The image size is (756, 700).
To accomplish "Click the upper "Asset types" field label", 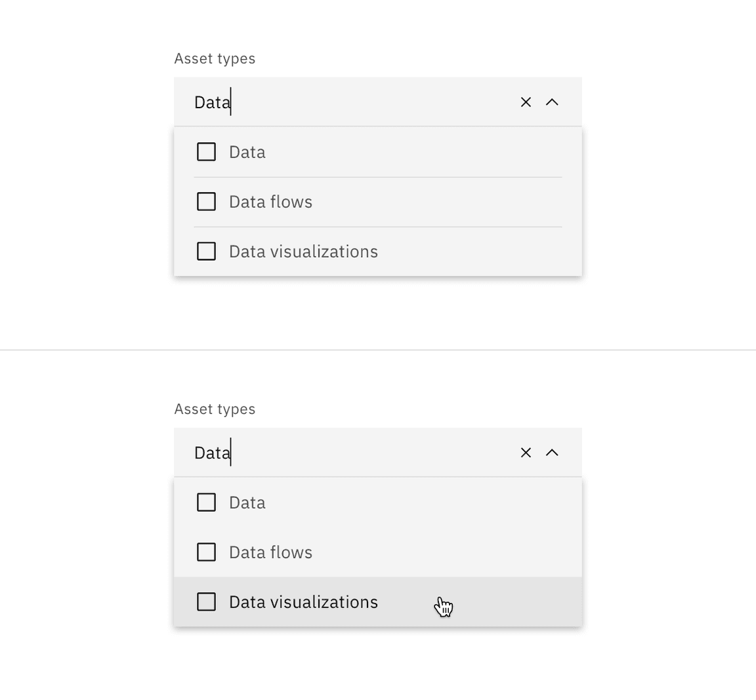I will coord(215,58).
